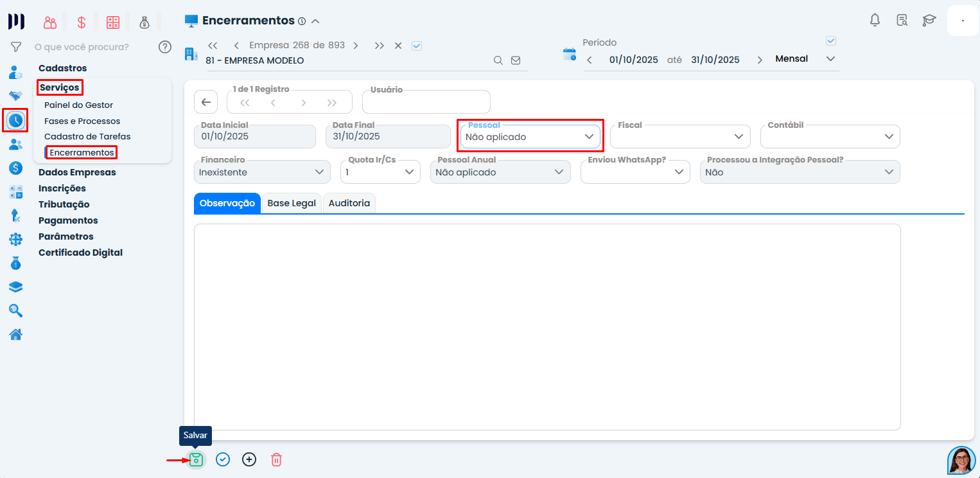Open Painel do Gestor menu item
This screenshot has width=980, height=478.
[78, 105]
